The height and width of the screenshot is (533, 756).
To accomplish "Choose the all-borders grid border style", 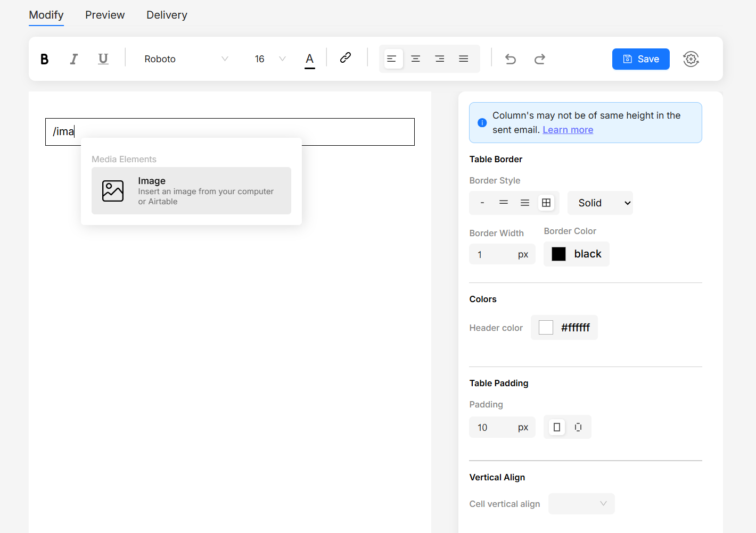I will (x=546, y=203).
